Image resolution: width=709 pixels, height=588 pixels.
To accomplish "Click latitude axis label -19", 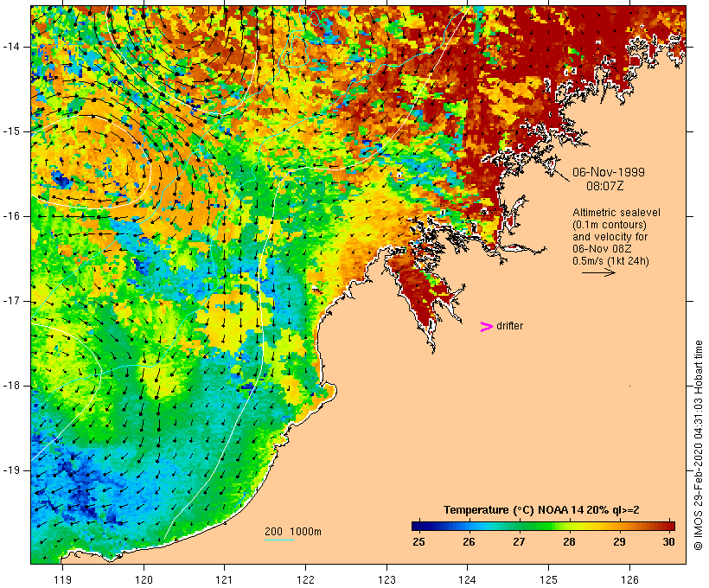I will pyautogui.click(x=11, y=470).
